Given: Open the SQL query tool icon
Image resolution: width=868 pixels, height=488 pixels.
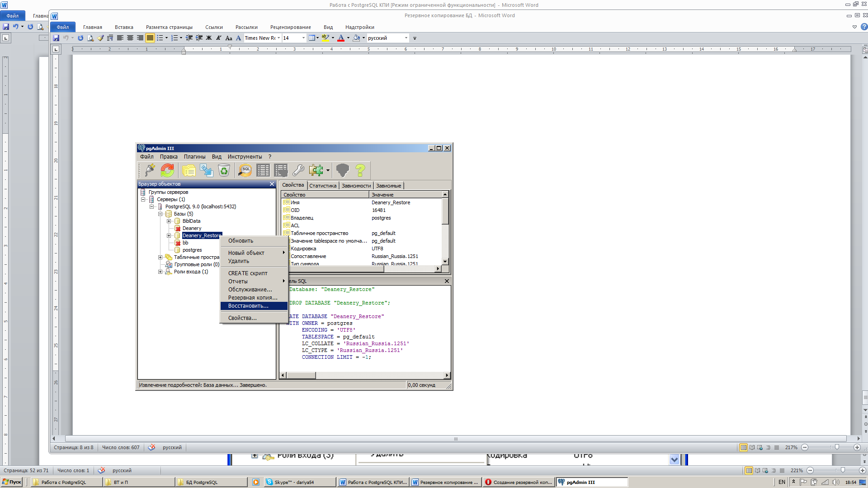Looking at the screenshot, I should pyautogui.click(x=245, y=170).
